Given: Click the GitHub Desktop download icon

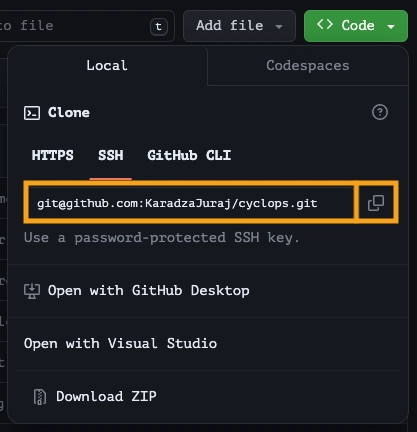Looking at the screenshot, I should click(x=32, y=291).
